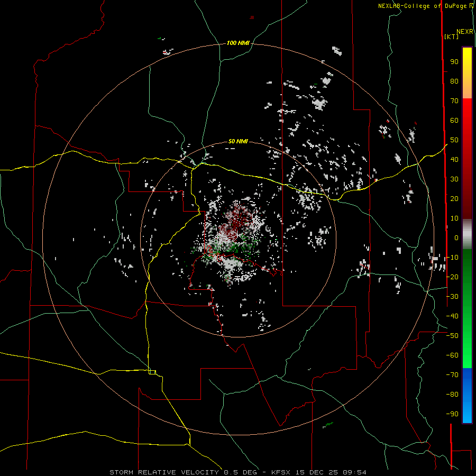Image resolution: width=476 pixels, height=476 pixels.
Task: Click the 40 value on velocity scale
Action: 454,159
